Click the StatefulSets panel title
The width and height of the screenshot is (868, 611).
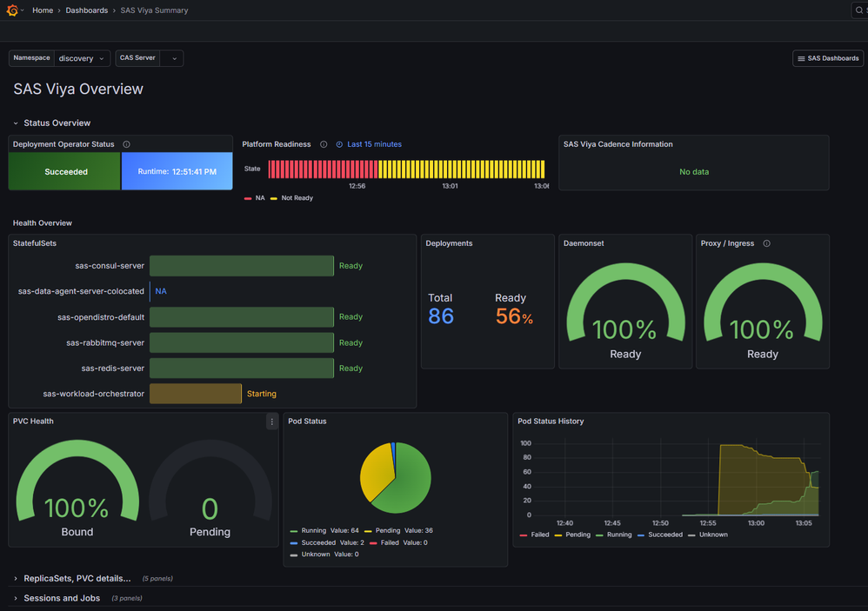pyautogui.click(x=34, y=243)
